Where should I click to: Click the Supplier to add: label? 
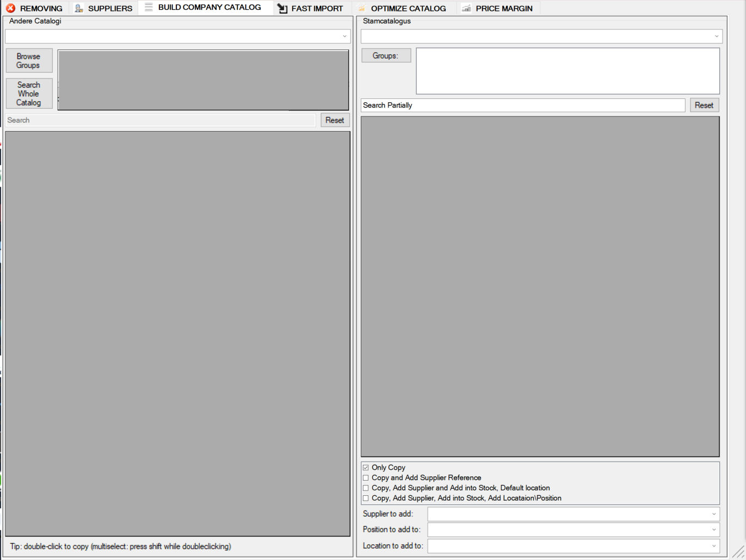pyautogui.click(x=388, y=514)
